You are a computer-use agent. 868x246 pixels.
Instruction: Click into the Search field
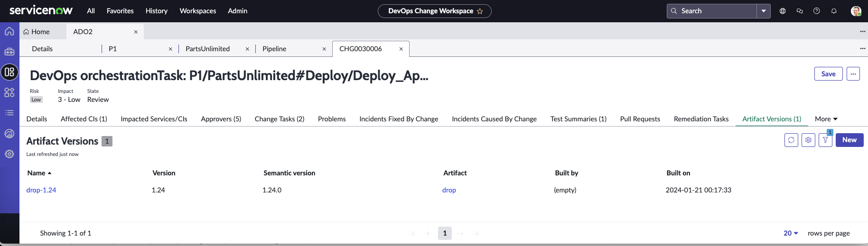tap(712, 11)
